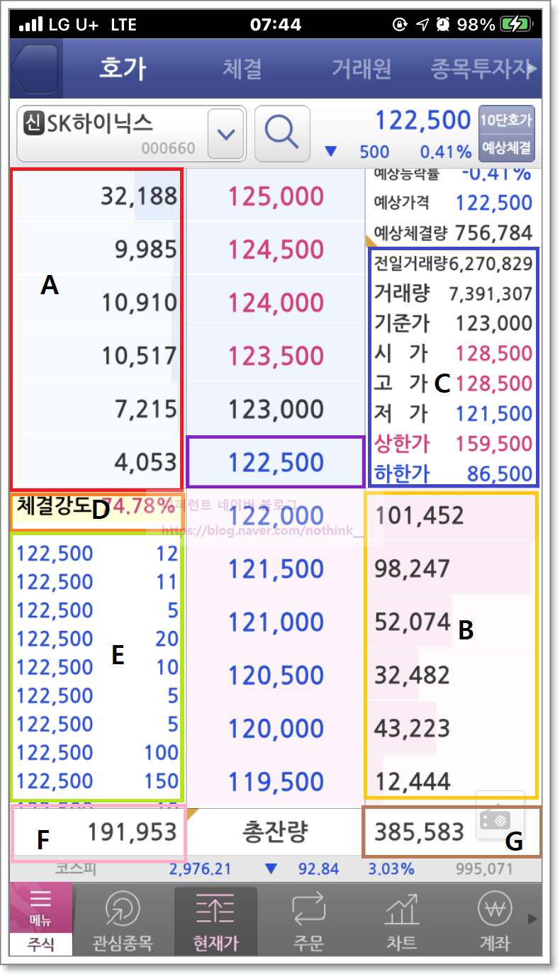
Task: Tap total ask volume 191,953
Action: coord(132,832)
